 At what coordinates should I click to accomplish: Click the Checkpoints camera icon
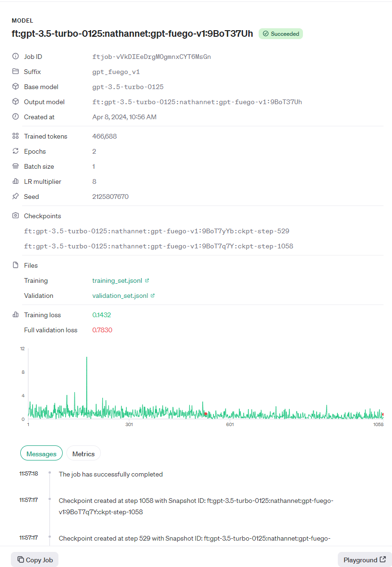pyautogui.click(x=16, y=216)
